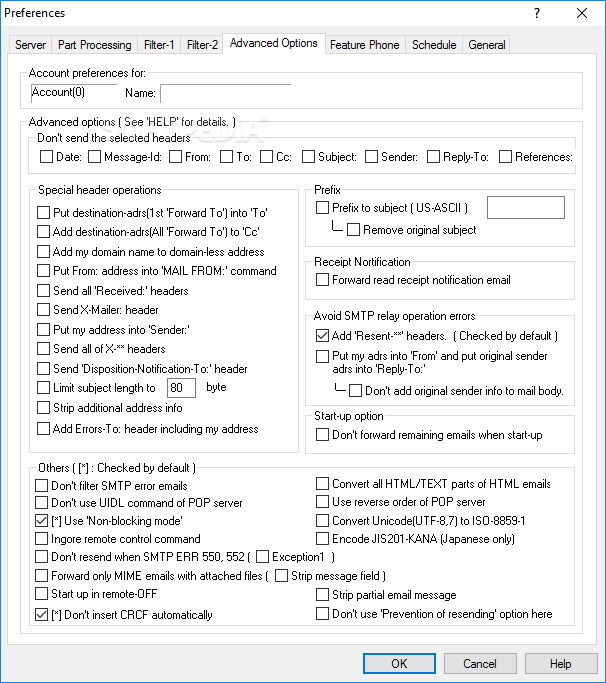
Task: Enable Forward read receipt notification email
Action: point(322,280)
